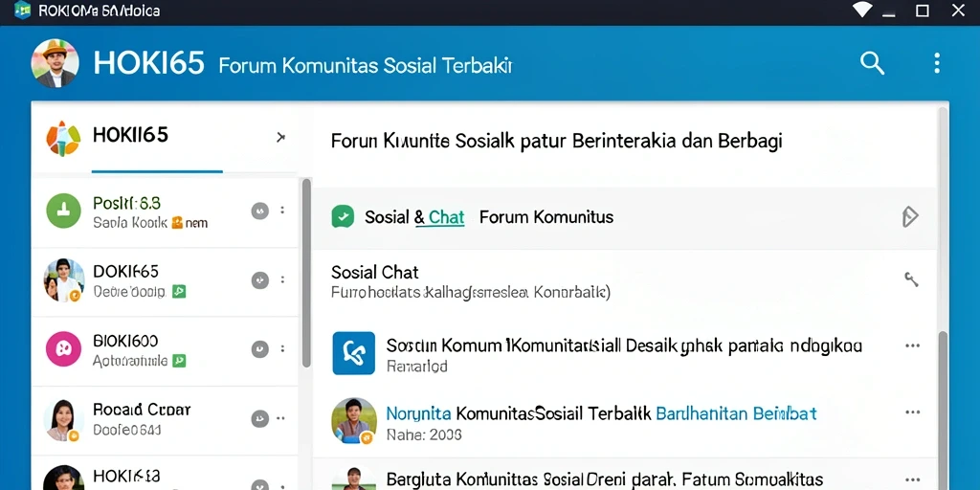Click the gray round badge on Posit row
The width and height of the screenshot is (980, 490).
point(260,211)
